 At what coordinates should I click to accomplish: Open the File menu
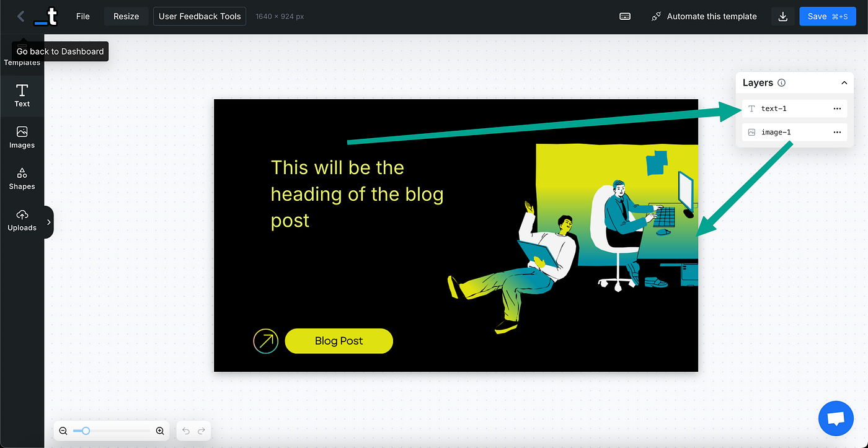pyautogui.click(x=83, y=17)
